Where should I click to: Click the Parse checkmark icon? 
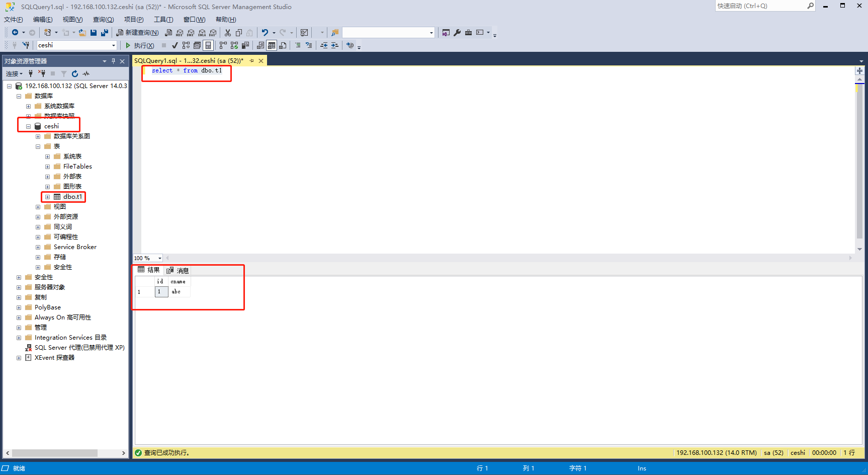(x=175, y=45)
